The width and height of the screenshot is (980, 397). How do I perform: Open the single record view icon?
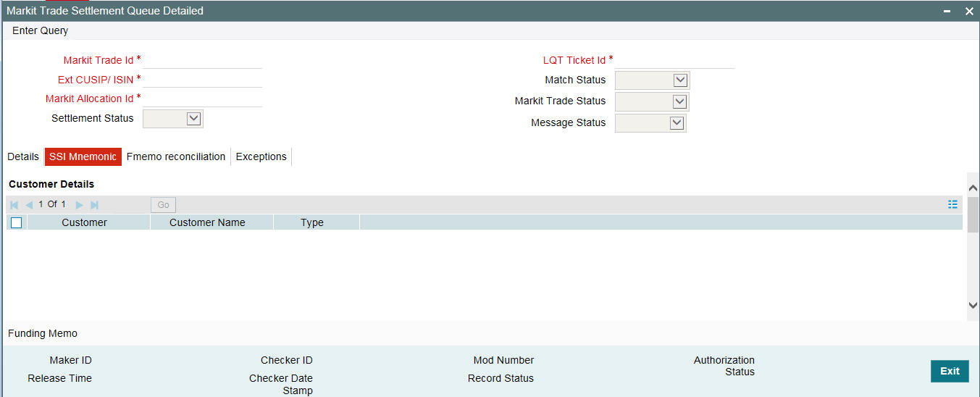click(x=952, y=205)
